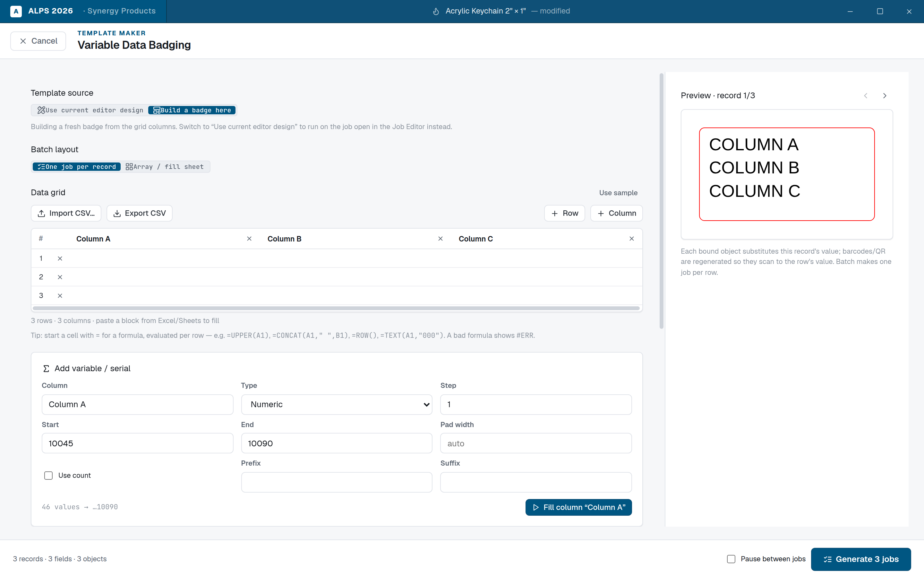924x578 pixels.
Task: Click the Step input field
Action: tap(536, 405)
